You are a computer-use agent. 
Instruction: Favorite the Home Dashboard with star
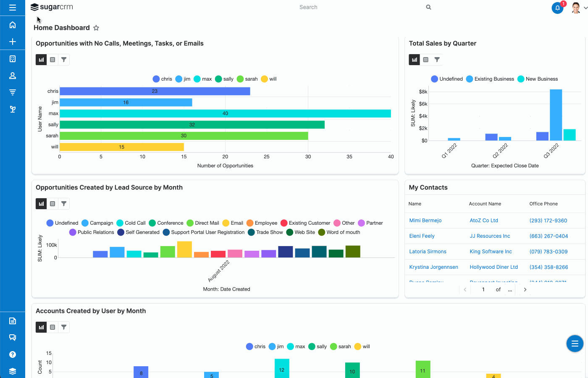[x=96, y=28]
